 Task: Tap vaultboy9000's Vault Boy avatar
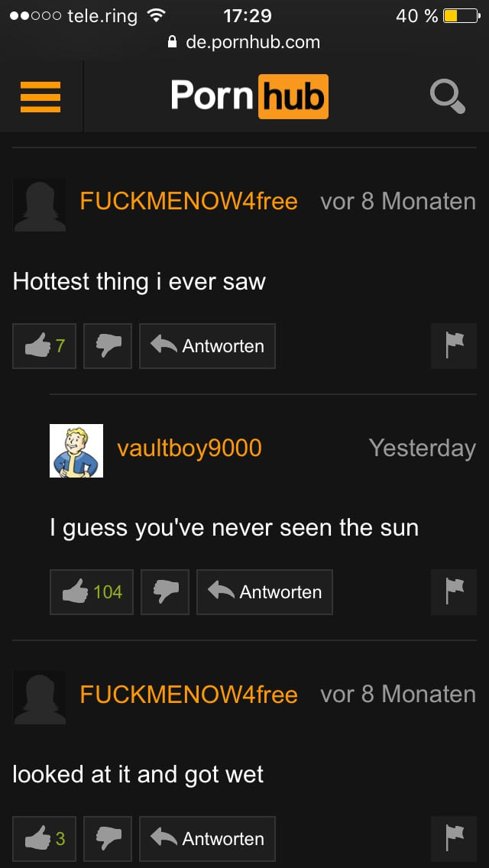point(76,451)
